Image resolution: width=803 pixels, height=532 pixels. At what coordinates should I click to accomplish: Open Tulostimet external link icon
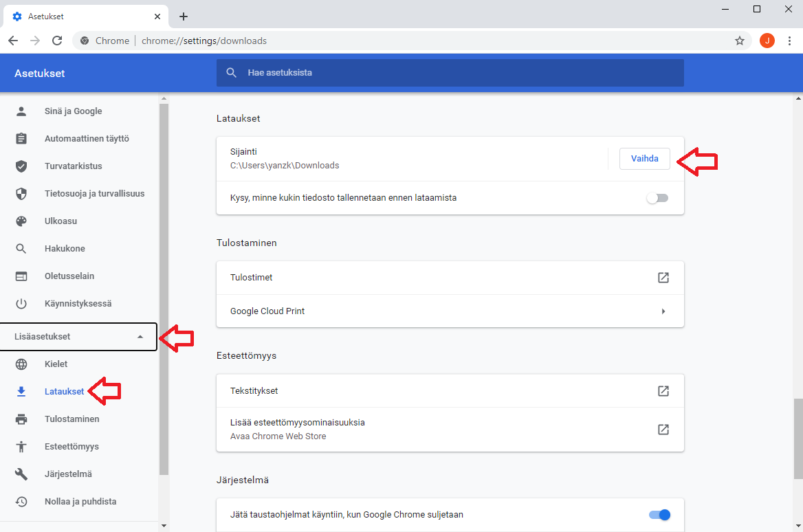coord(663,278)
